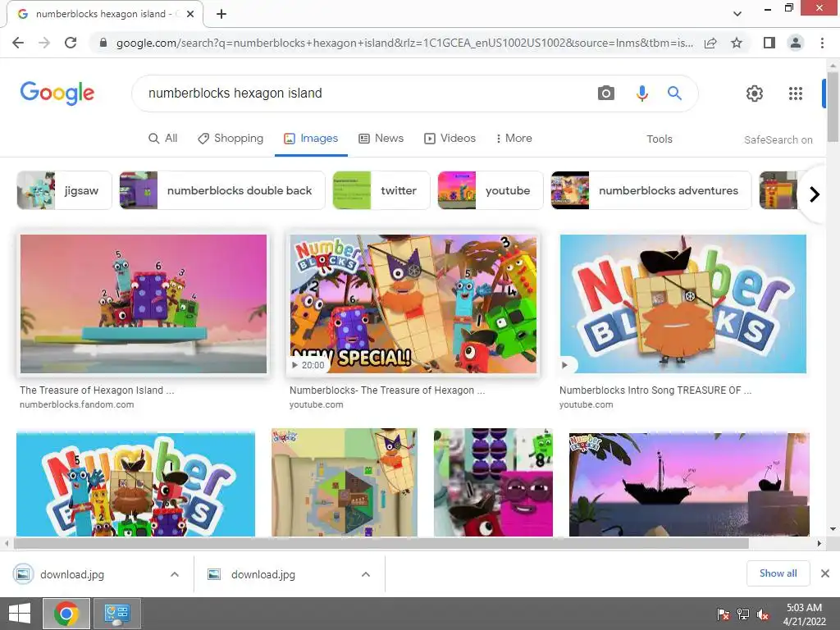840x630 pixels.
Task: Open The Treasure of Hexagon Island fandom image
Action: [x=144, y=304]
